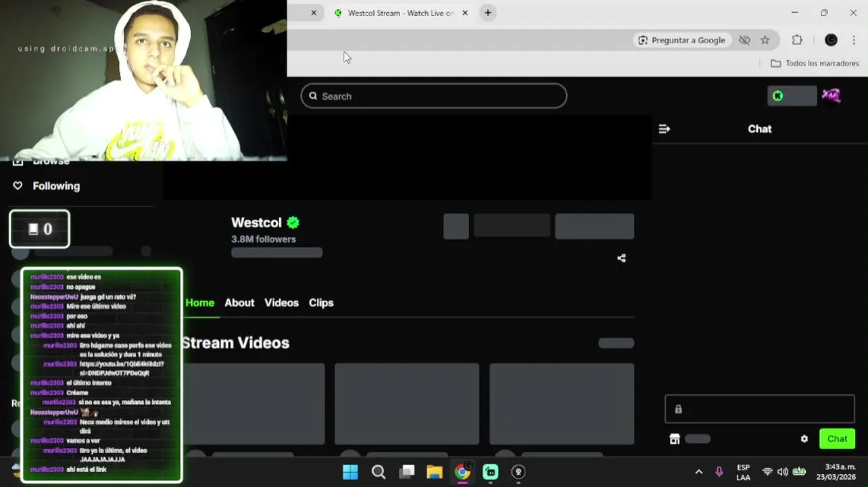Close the Westcol Stream browser tab
Image resolution: width=868 pixels, height=487 pixels.
click(464, 13)
